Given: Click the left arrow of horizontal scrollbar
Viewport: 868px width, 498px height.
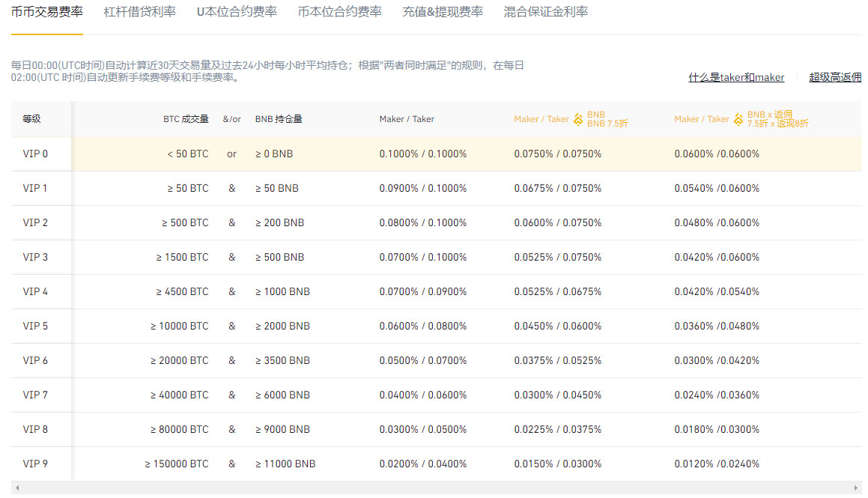Looking at the screenshot, I should coord(16,488).
